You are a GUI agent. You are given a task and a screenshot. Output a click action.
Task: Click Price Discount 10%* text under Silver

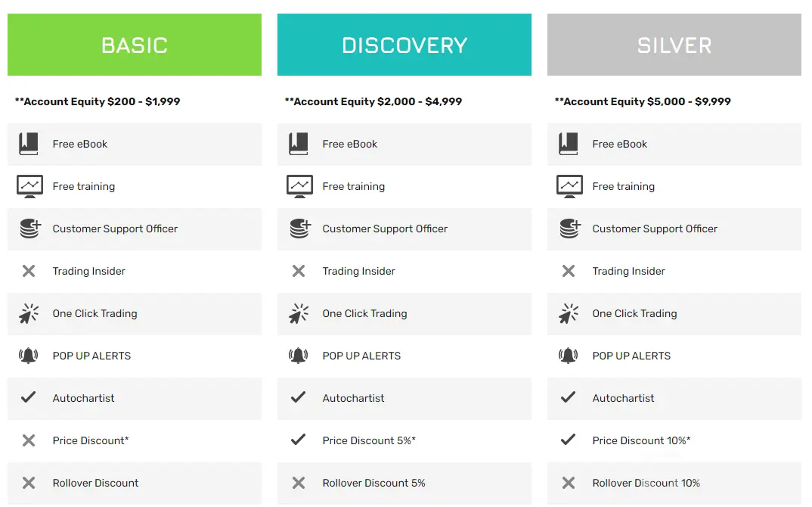coord(641,440)
